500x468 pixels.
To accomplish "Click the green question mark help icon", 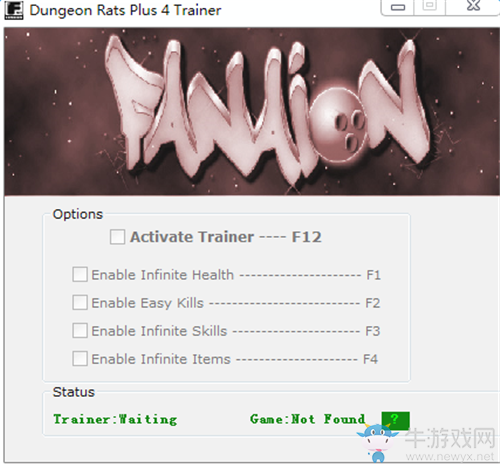I will pyautogui.click(x=395, y=420).
